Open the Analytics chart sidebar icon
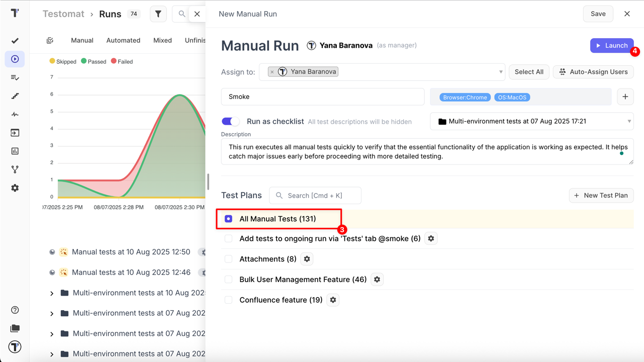Screen dimensions: 644x362 coord(15,151)
